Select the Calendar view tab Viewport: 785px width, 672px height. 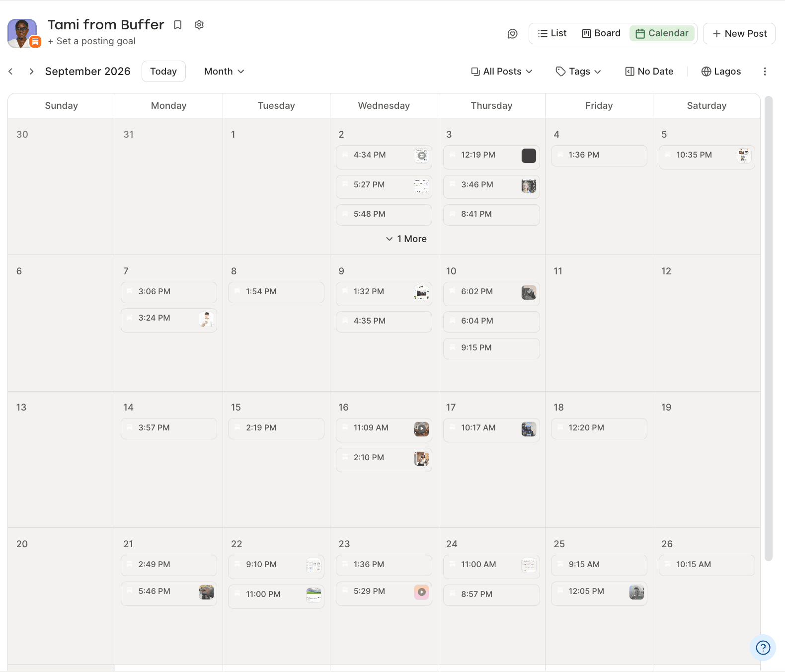[x=662, y=33]
